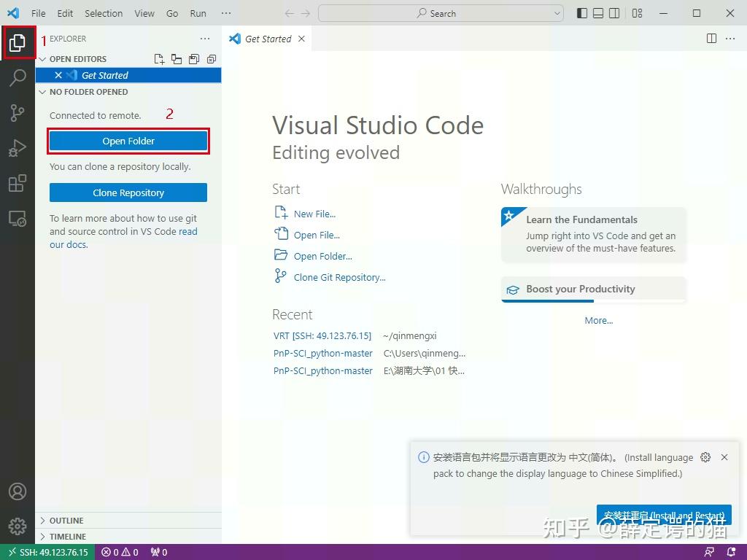This screenshot has height=560, width=747.
Task: Click the New File icon in Explorer
Action: (158, 59)
